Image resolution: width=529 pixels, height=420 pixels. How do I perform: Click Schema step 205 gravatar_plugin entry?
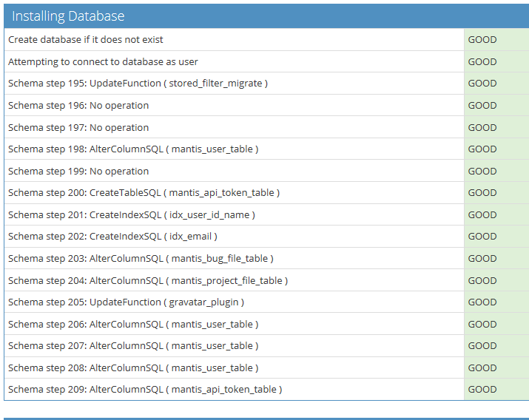pos(126,302)
